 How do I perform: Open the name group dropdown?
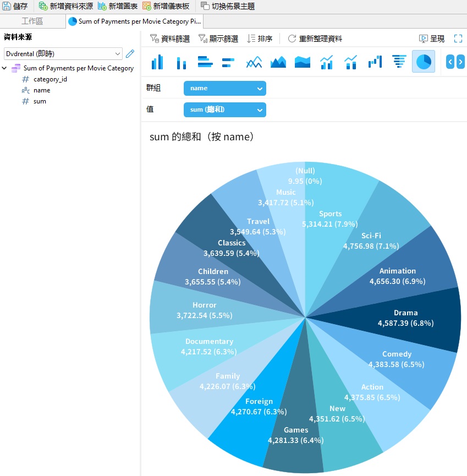tap(224, 88)
